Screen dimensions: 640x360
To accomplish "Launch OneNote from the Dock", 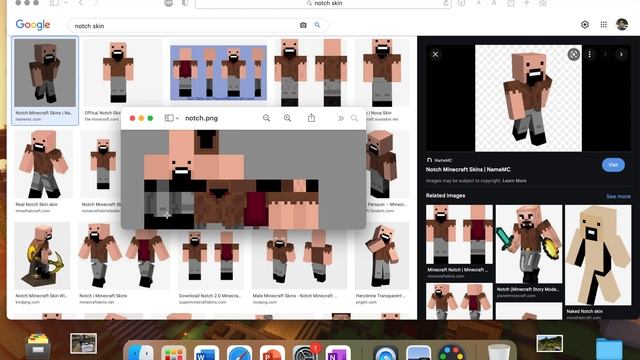I will (338, 353).
